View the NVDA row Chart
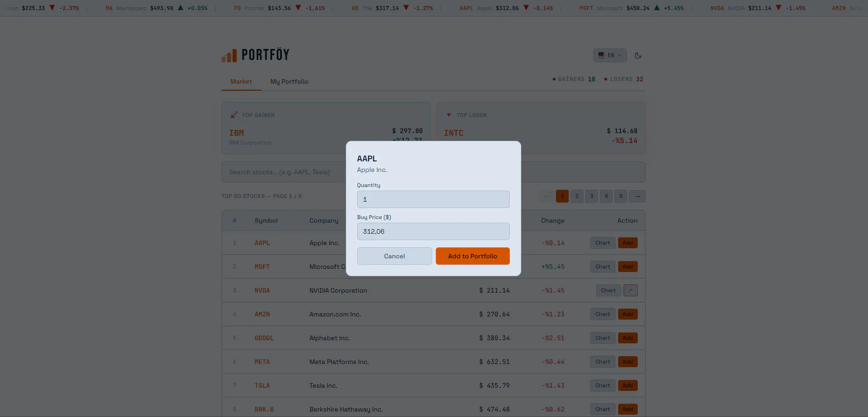Image resolution: width=868 pixels, height=417 pixels. [608, 290]
